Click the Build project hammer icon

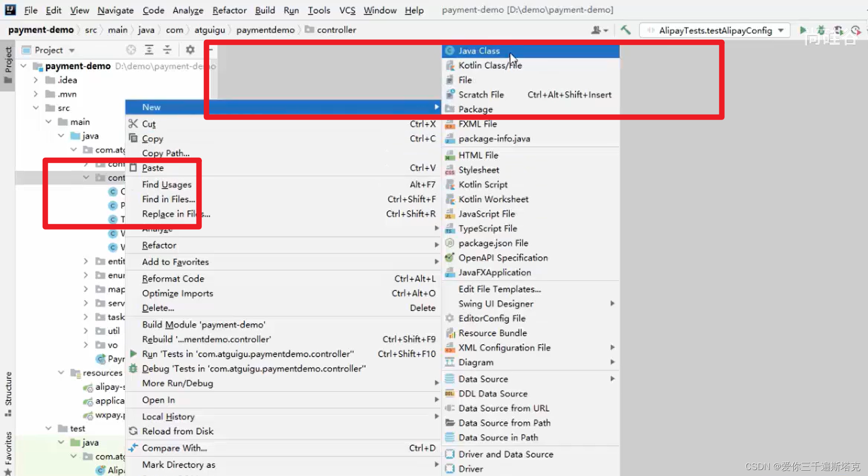click(625, 30)
